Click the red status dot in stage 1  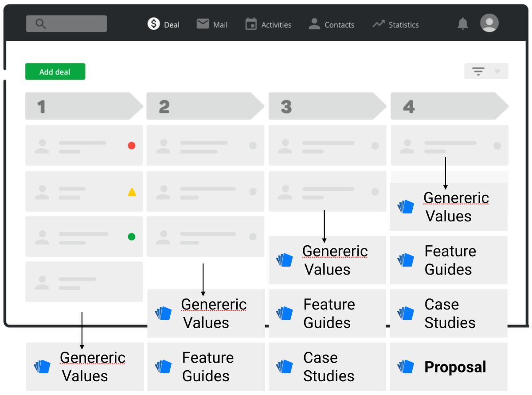132,145
